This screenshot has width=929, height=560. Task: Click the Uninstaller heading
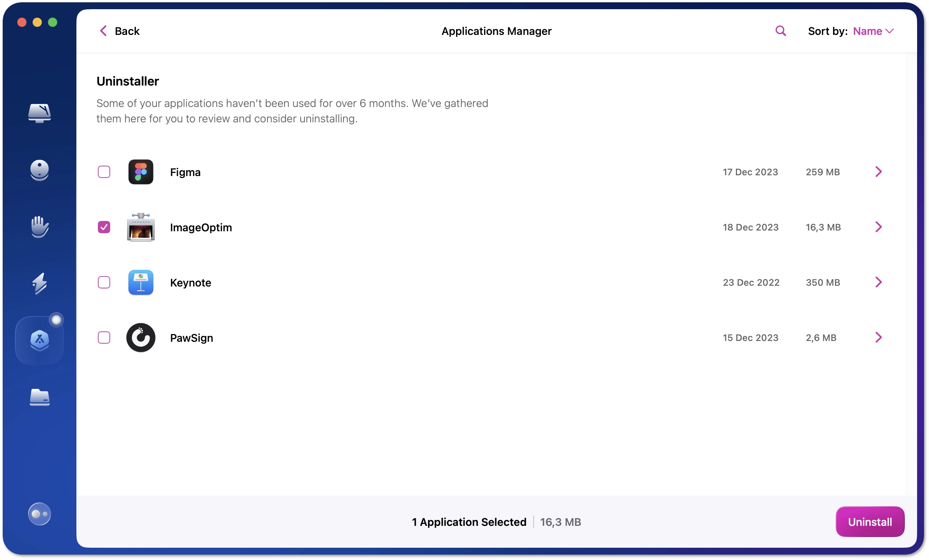click(127, 81)
